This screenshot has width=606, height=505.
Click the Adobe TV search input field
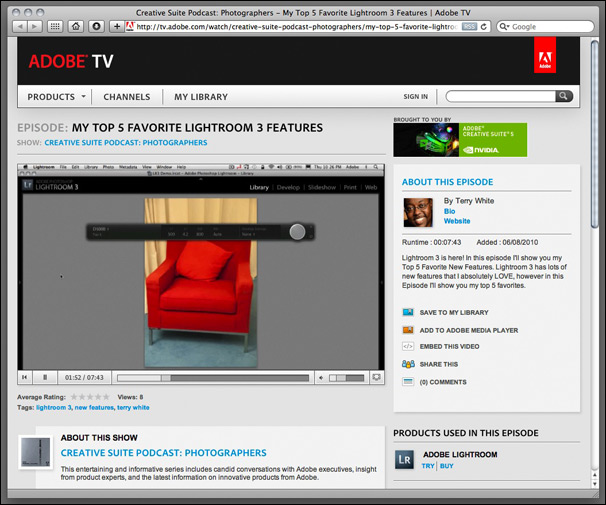click(500, 97)
